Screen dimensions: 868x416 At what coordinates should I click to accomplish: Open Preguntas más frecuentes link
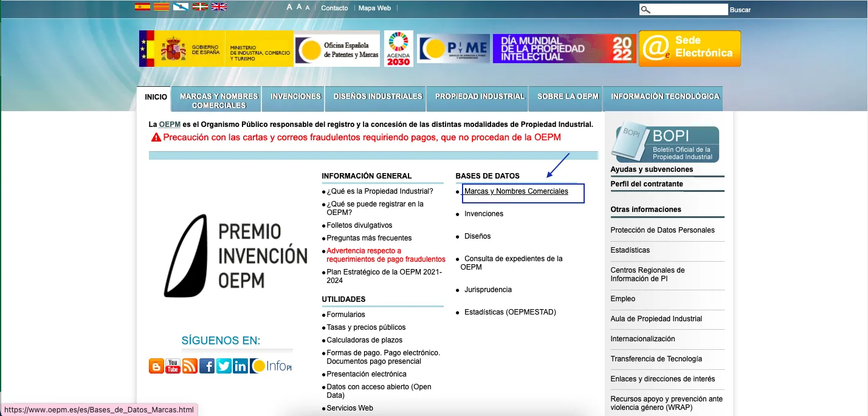coord(370,238)
